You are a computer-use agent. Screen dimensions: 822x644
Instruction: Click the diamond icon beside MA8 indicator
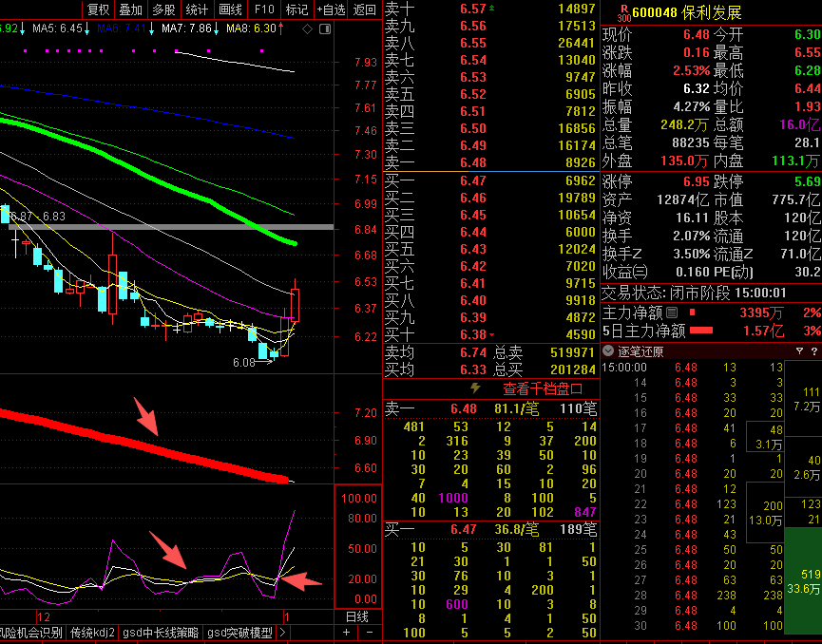[x=305, y=28]
